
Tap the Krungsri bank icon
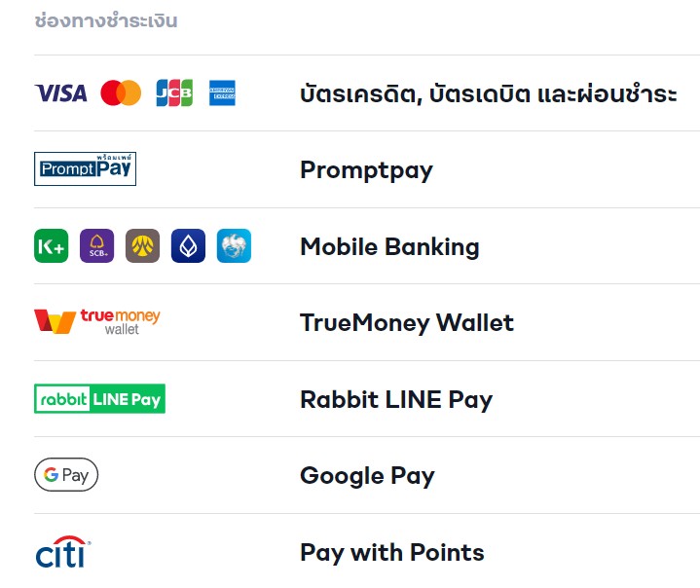pyautogui.click(x=142, y=246)
